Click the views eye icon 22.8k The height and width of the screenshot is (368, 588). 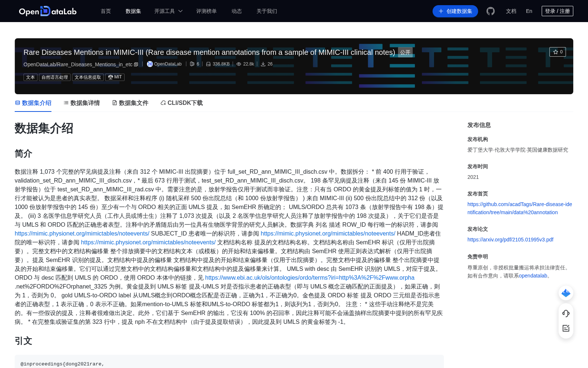[x=239, y=64]
